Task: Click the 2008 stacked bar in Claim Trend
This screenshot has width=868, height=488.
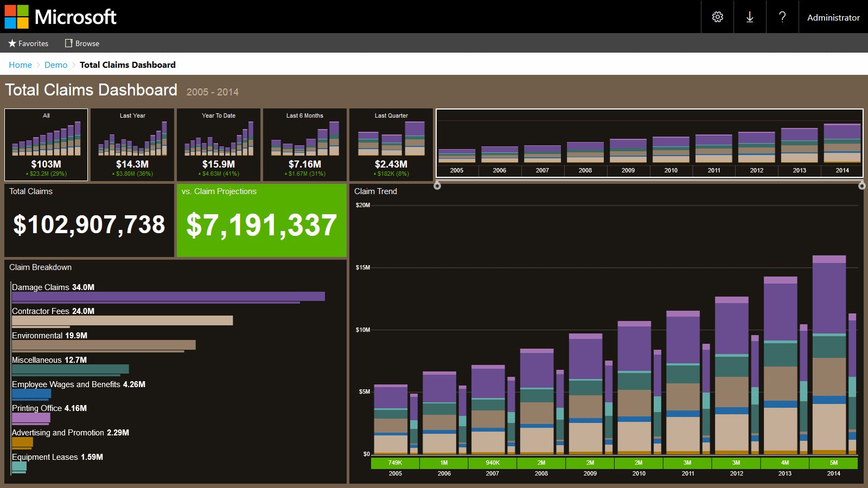Action: (537, 402)
